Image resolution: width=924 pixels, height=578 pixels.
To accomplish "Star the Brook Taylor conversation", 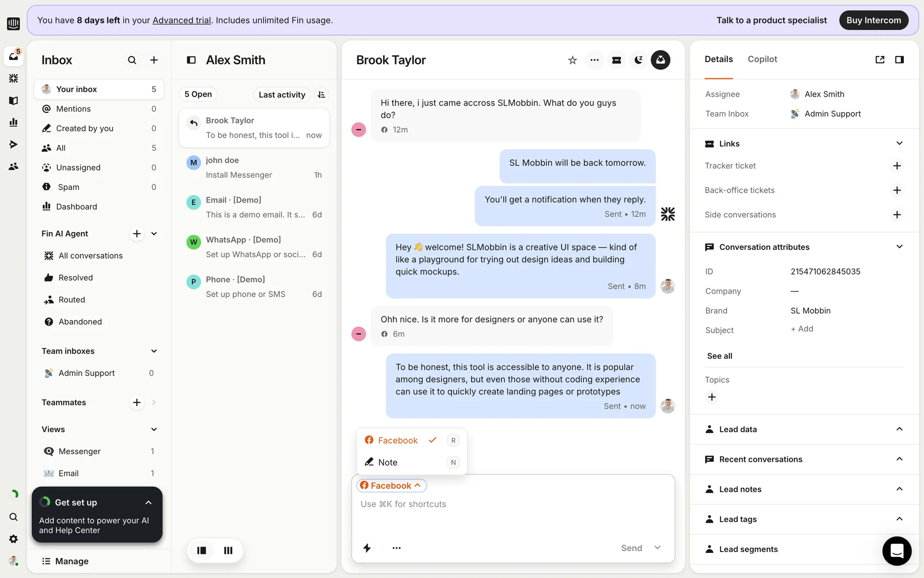I will 572,60.
